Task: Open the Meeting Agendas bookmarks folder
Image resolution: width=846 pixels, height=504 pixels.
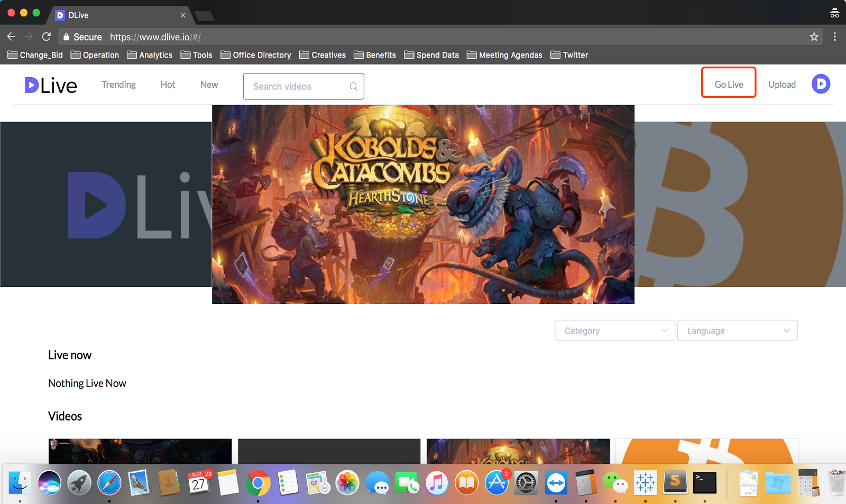Action: 505,55
